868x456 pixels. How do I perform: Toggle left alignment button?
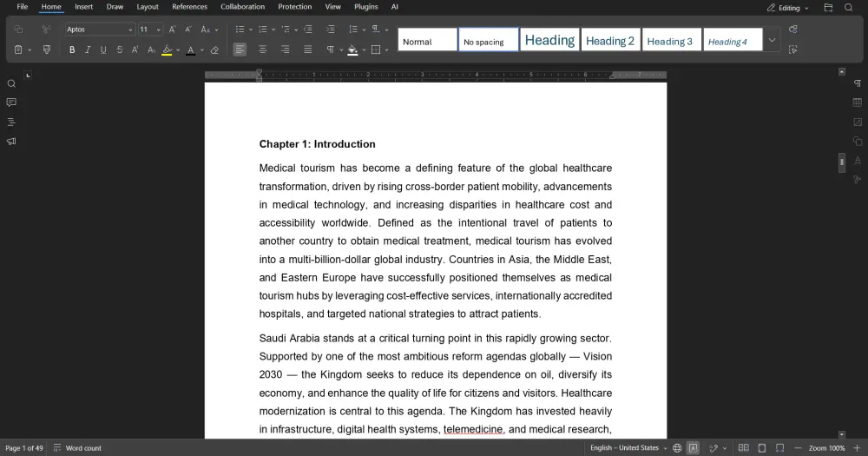pyautogui.click(x=240, y=50)
